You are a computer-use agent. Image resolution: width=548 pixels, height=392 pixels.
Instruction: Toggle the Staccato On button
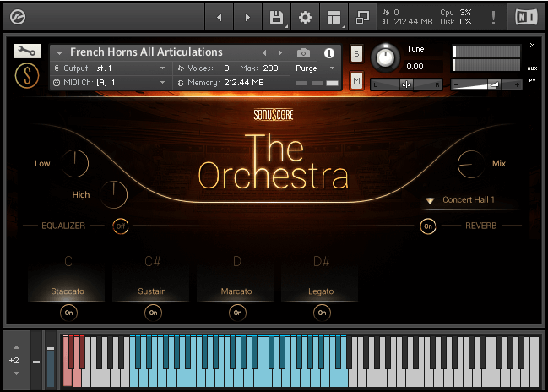pos(68,313)
